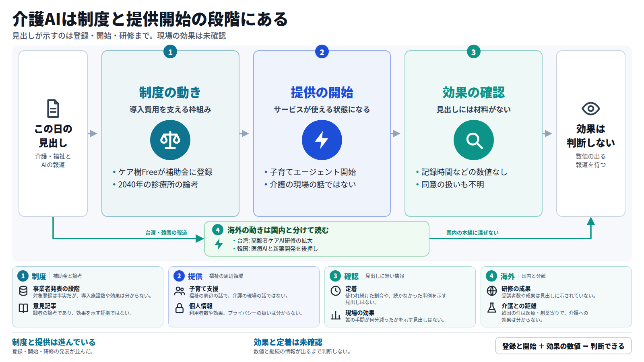Click the text 記録時間などの数値なし

[x=464, y=172]
